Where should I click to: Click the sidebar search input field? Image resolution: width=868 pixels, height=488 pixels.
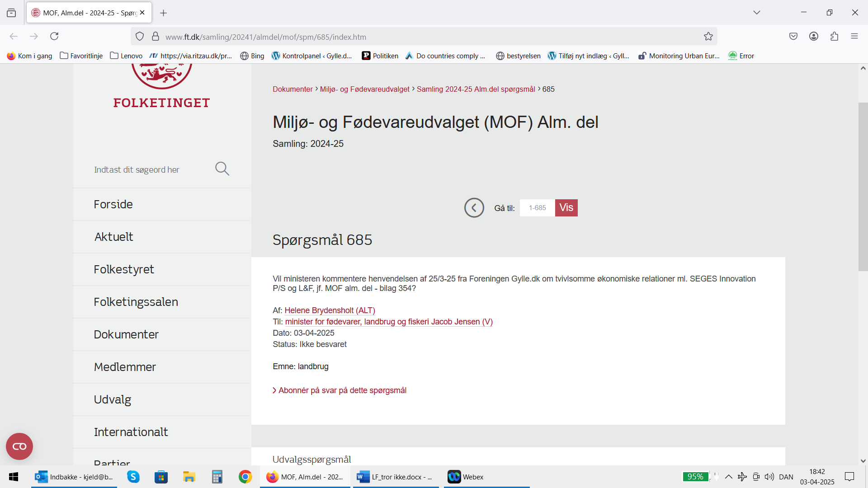pyautogui.click(x=149, y=169)
